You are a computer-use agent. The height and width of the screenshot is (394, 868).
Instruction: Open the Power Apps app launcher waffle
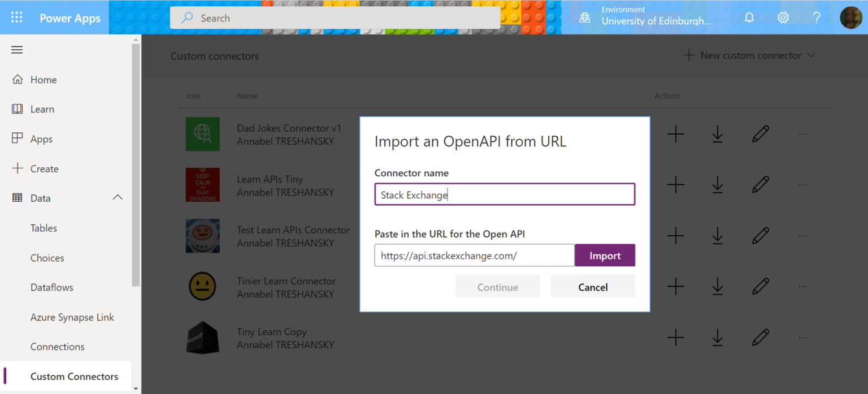pos(16,17)
